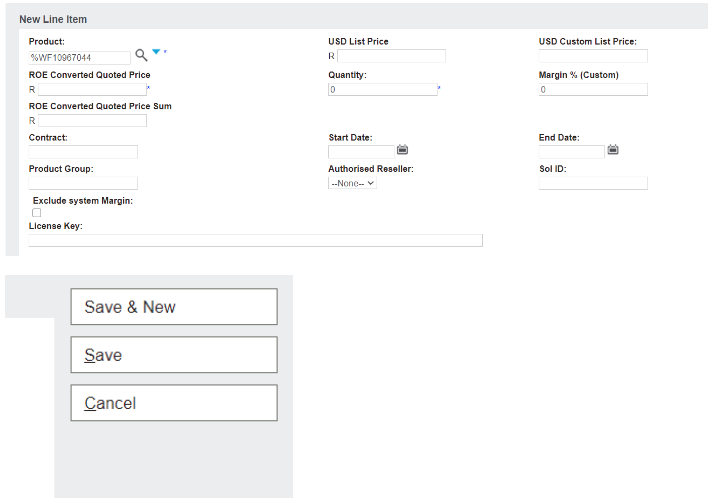Open the Authorised Reseller dropdown

[353, 183]
